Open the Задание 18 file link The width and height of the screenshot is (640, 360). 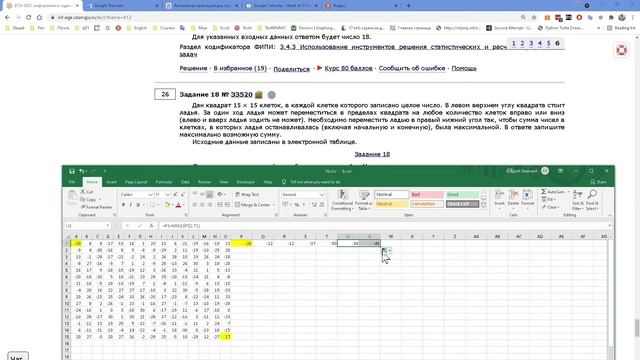[x=372, y=154]
